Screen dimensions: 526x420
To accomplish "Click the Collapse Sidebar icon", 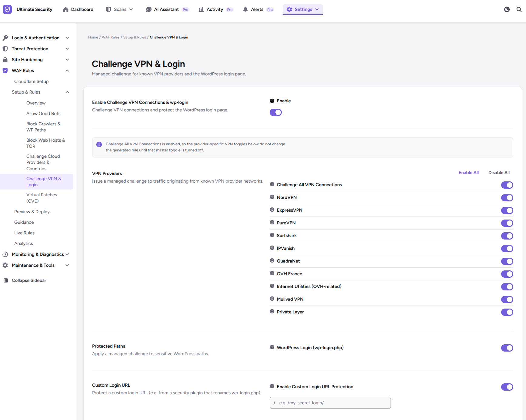I will click(x=5, y=280).
